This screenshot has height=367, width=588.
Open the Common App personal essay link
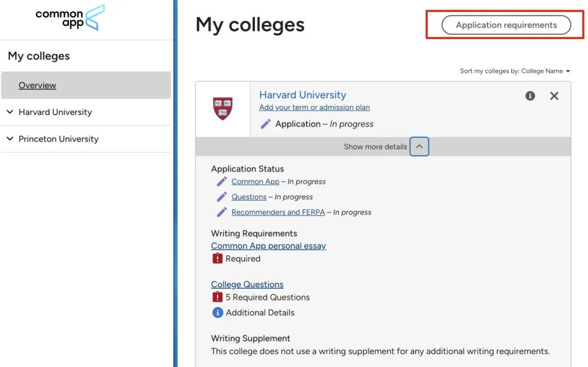[x=268, y=246]
